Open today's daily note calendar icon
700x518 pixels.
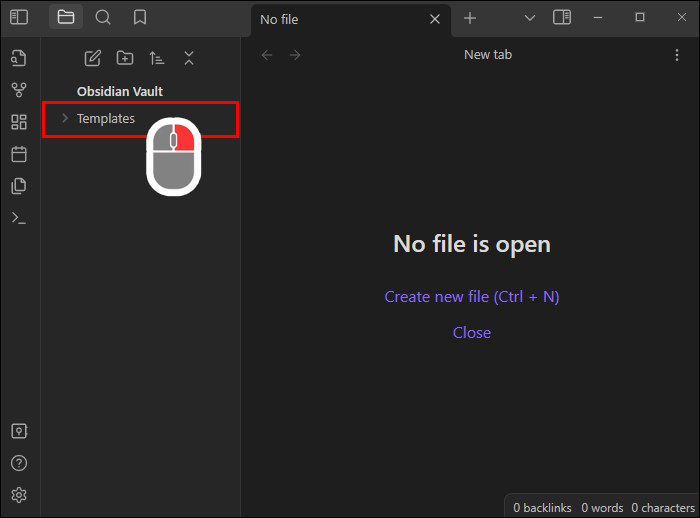(19, 154)
